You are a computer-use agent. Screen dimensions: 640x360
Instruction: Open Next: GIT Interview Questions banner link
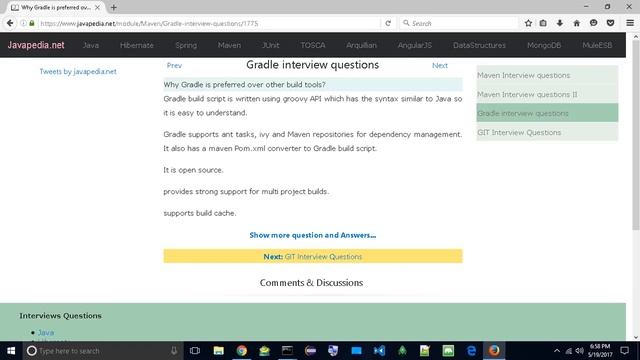point(313,256)
